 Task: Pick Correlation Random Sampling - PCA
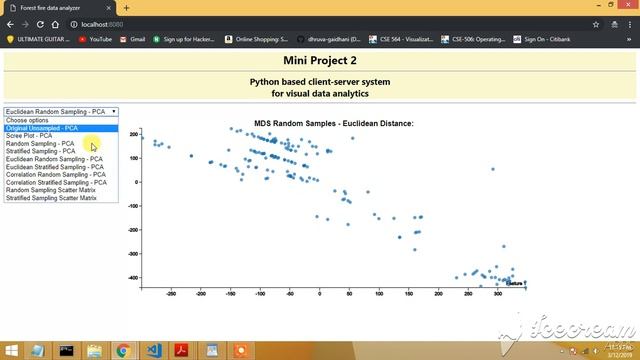pyautogui.click(x=61, y=175)
